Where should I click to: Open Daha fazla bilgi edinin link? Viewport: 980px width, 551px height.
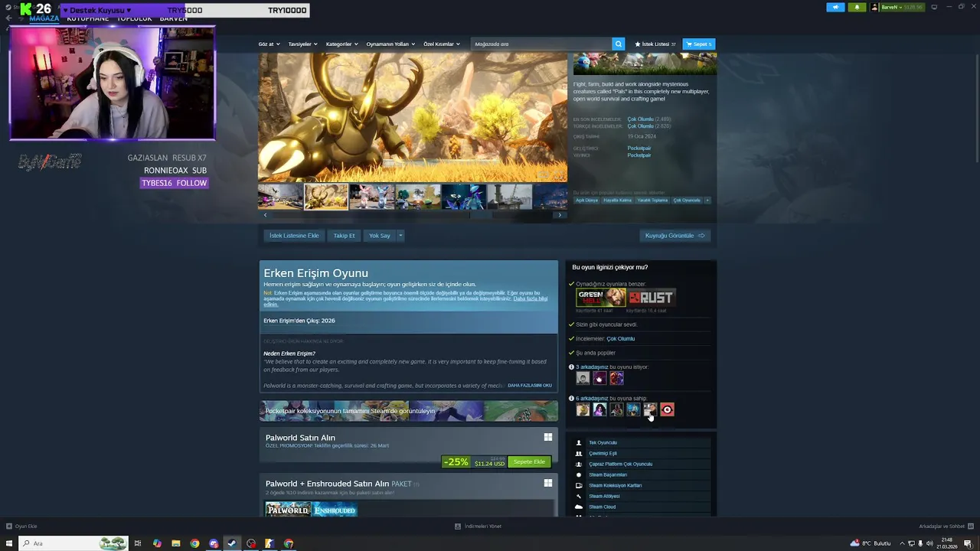point(531,298)
